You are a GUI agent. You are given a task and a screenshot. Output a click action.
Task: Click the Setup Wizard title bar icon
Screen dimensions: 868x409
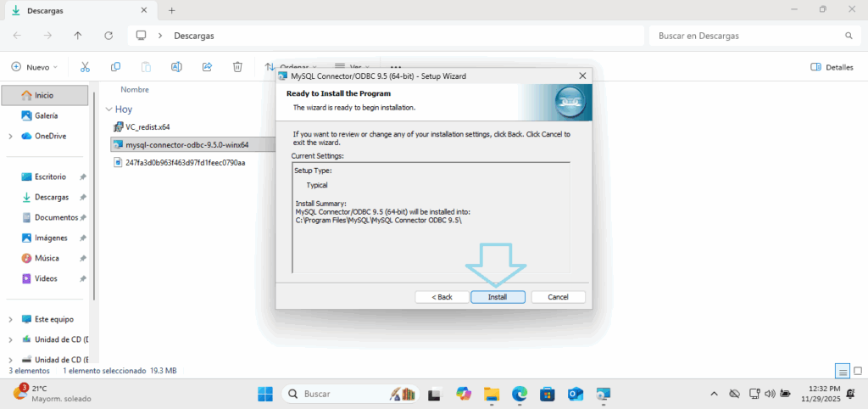283,76
